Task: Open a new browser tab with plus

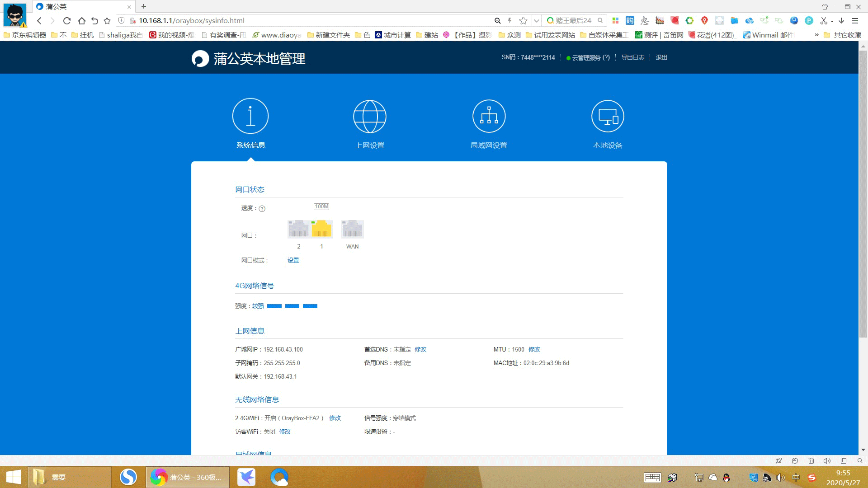Action: click(144, 6)
